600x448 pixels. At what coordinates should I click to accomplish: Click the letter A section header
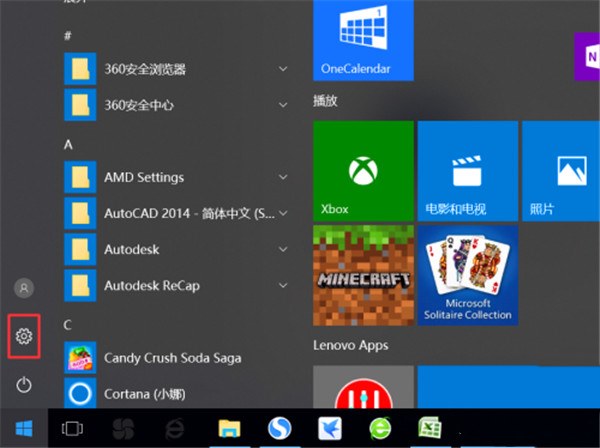[68, 145]
